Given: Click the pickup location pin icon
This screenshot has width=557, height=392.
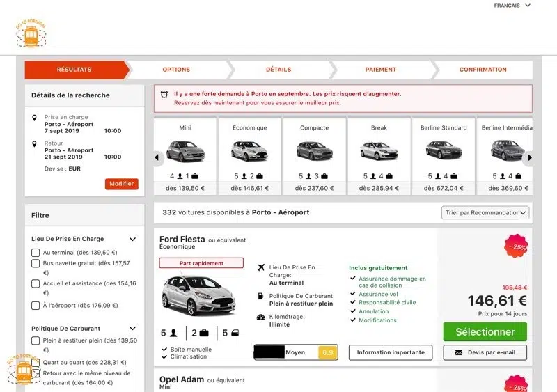Looking at the screenshot, I should [34, 118].
